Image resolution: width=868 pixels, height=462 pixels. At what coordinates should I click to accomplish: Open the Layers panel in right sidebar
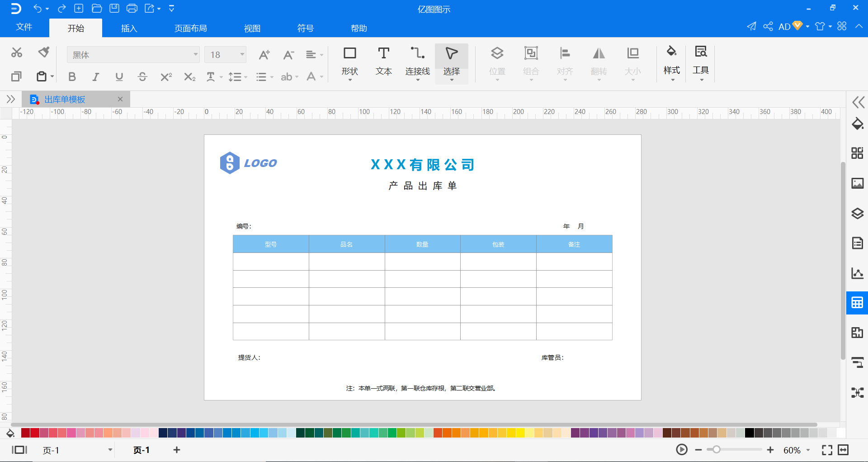point(857,213)
